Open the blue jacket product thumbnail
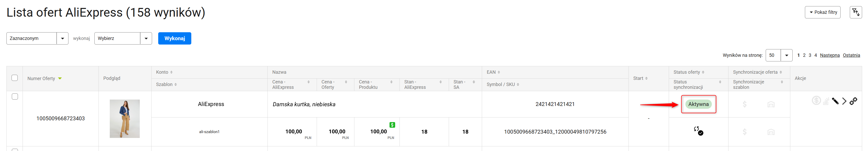 [x=125, y=118]
